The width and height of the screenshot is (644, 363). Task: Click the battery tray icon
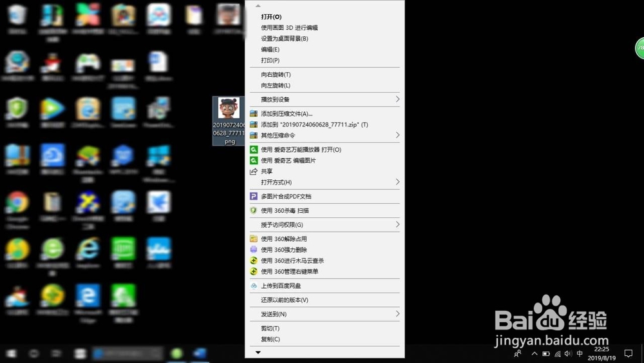click(546, 353)
